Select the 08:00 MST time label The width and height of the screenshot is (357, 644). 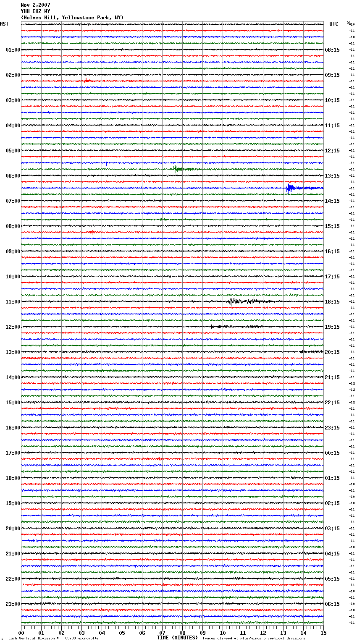coord(13,226)
